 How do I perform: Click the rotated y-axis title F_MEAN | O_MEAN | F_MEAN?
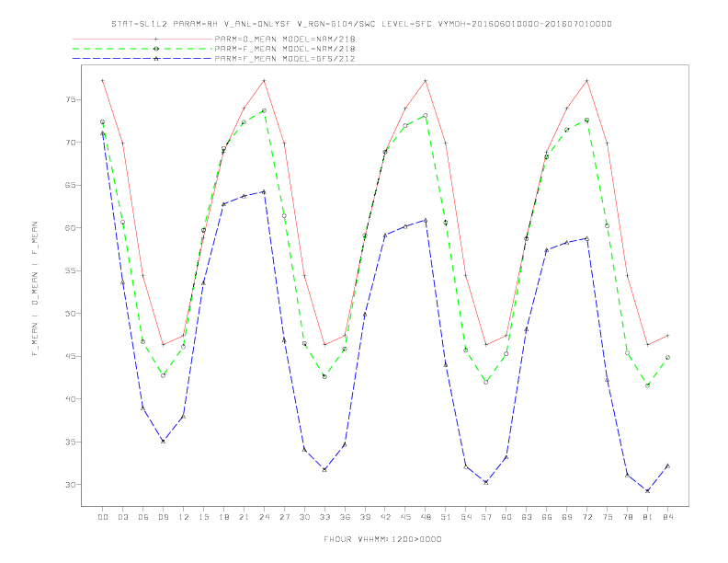tap(35, 289)
